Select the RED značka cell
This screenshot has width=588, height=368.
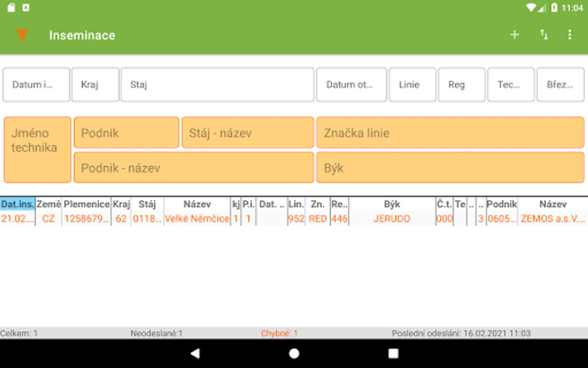tap(318, 219)
